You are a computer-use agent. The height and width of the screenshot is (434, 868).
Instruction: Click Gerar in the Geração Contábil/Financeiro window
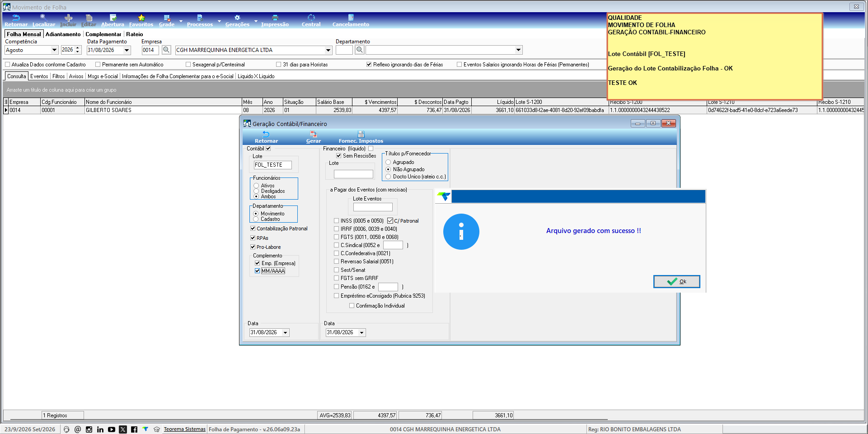[314, 137]
